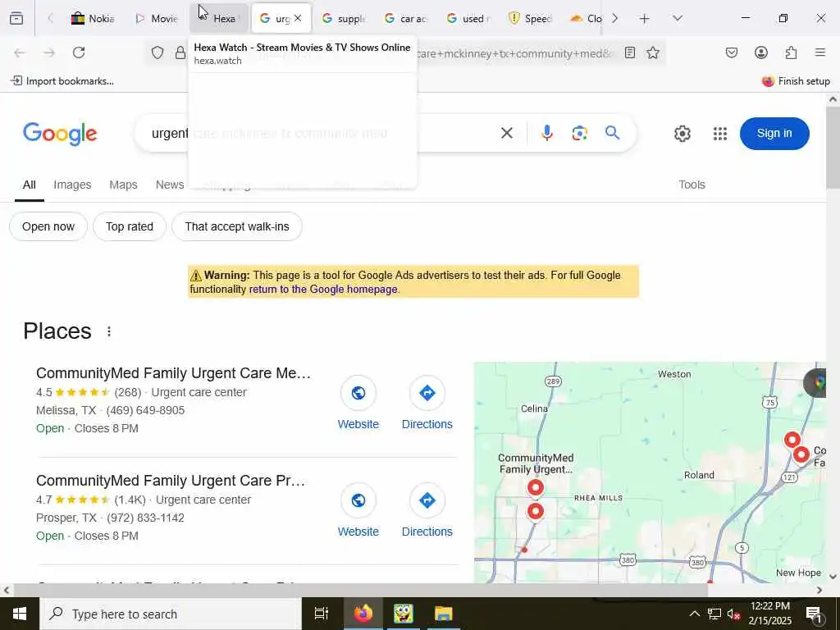The height and width of the screenshot is (630, 840).
Task: Open Task View on taskbar
Action: click(322, 614)
